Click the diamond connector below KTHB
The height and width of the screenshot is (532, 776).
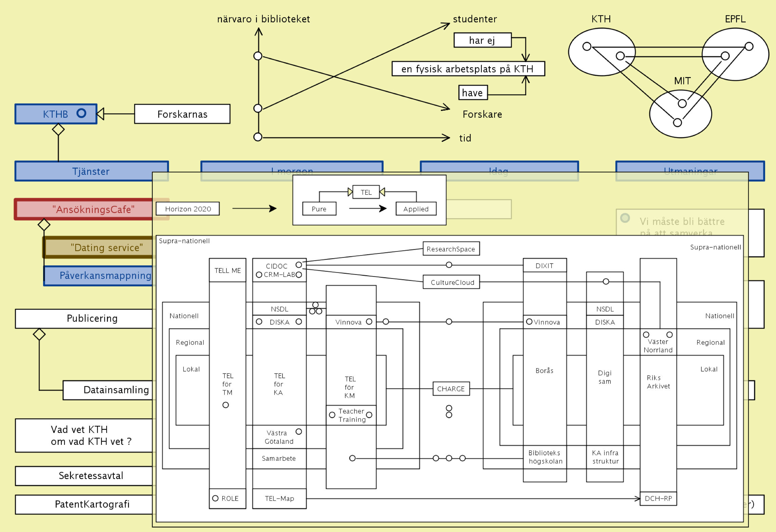(x=58, y=129)
